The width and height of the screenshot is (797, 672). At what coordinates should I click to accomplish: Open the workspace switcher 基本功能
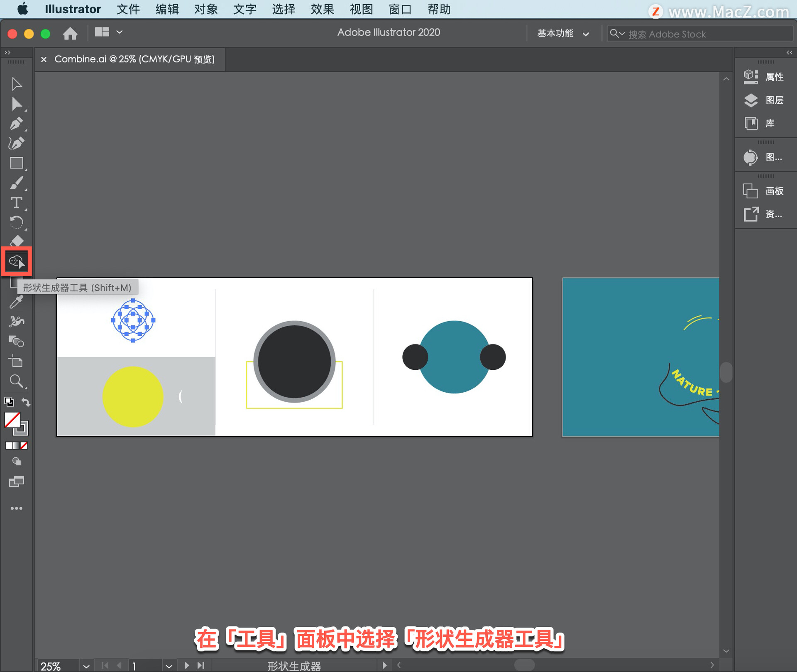[x=563, y=33]
